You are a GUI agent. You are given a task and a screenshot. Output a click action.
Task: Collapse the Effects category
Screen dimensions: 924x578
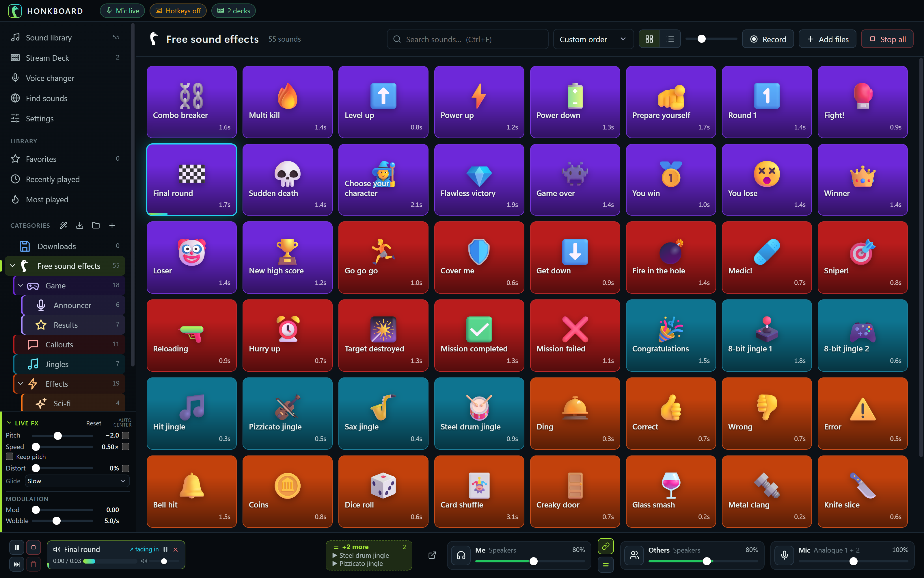pos(21,384)
